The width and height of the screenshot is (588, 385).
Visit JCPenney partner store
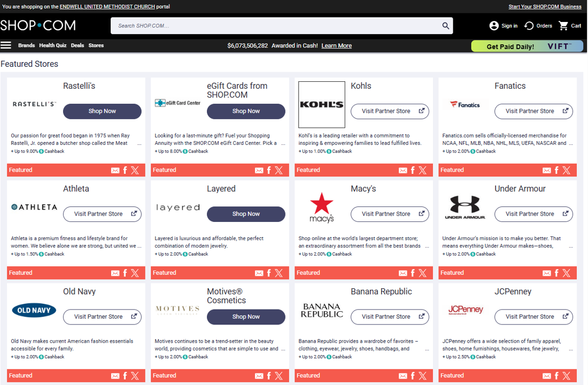coord(533,317)
